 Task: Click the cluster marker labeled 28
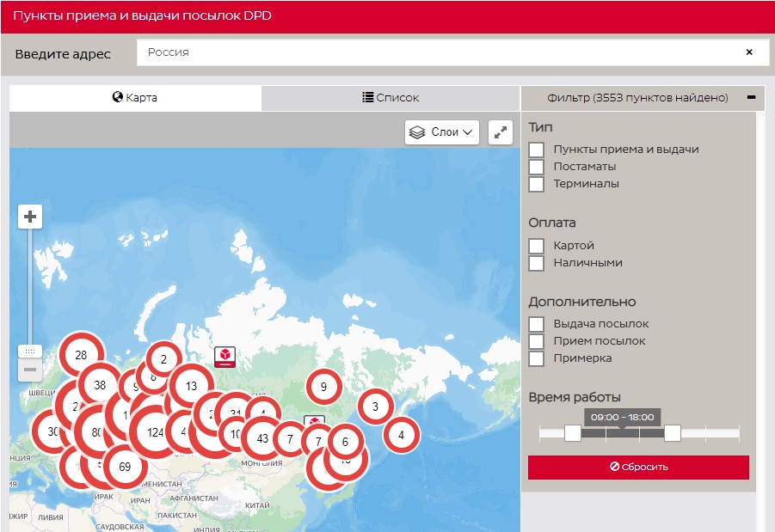(82, 355)
